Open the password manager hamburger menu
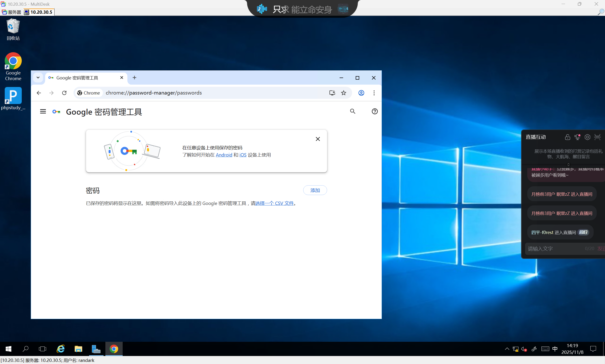Viewport: 605px width, 364px height. (43, 112)
